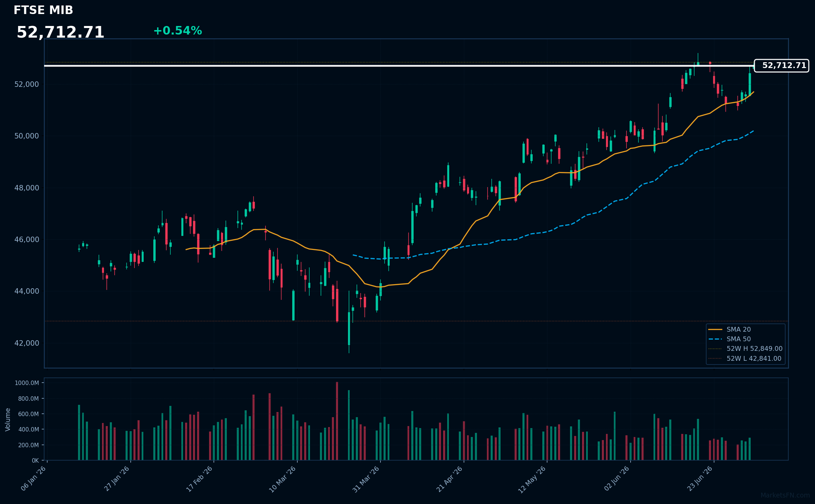Click the 21 Apr '26 date label
This screenshot has height=504, width=815.
(450, 479)
